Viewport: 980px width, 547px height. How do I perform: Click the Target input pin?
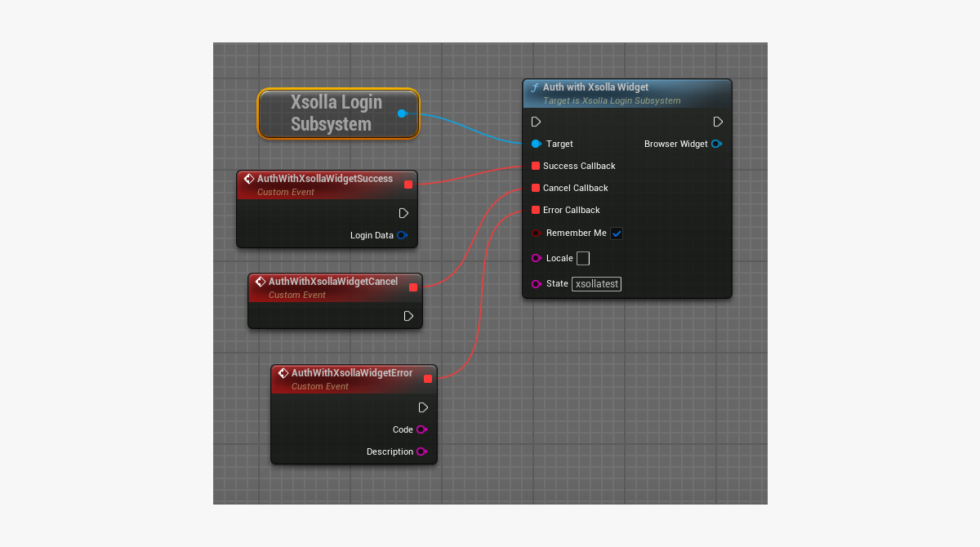pyautogui.click(x=536, y=144)
